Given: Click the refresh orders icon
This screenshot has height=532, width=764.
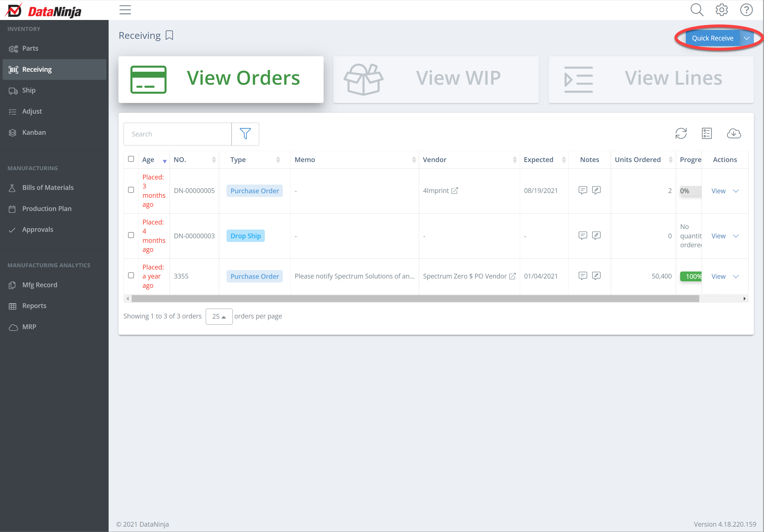Looking at the screenshot, I should click(x=681, y=134).
